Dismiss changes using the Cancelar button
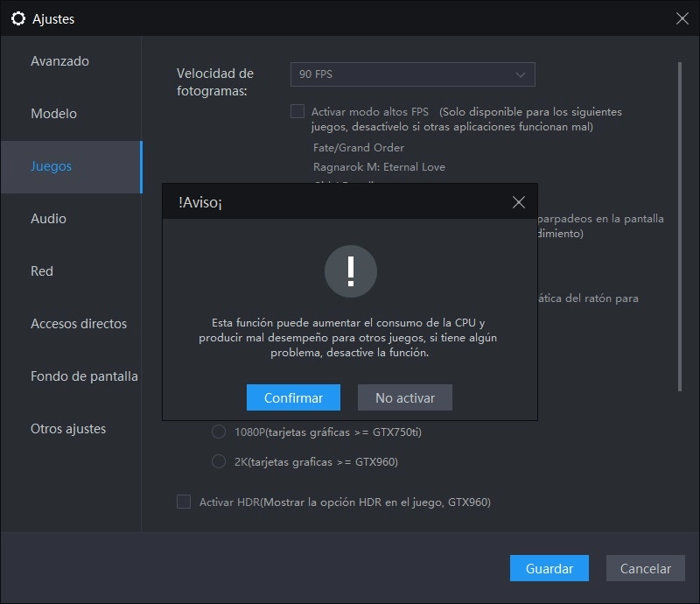Screen dimensions: 700x604 coord(645,568)
